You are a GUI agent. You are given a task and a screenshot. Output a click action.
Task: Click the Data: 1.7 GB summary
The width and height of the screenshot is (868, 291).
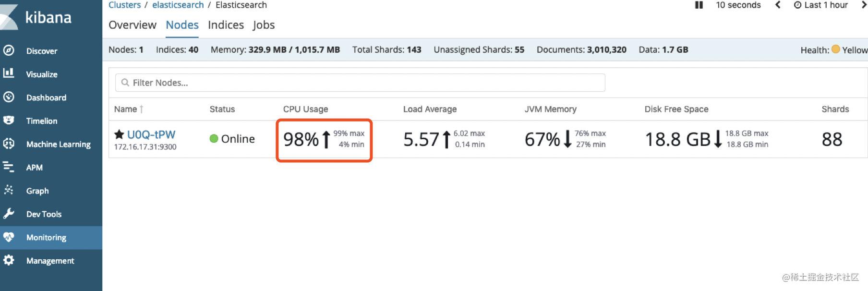click(x=663, y=50)
